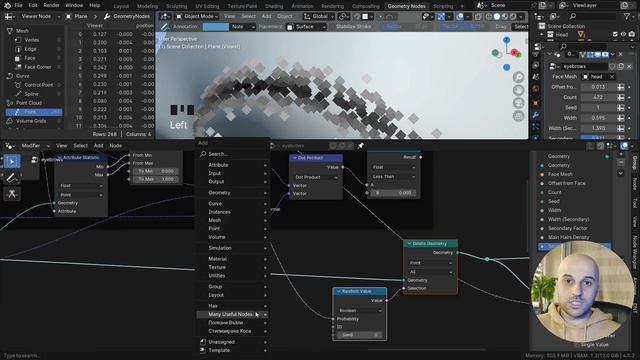The width and height of the screenshot is (640, 360).
Task: Toggle viewport overlays button
Action: 460,17
